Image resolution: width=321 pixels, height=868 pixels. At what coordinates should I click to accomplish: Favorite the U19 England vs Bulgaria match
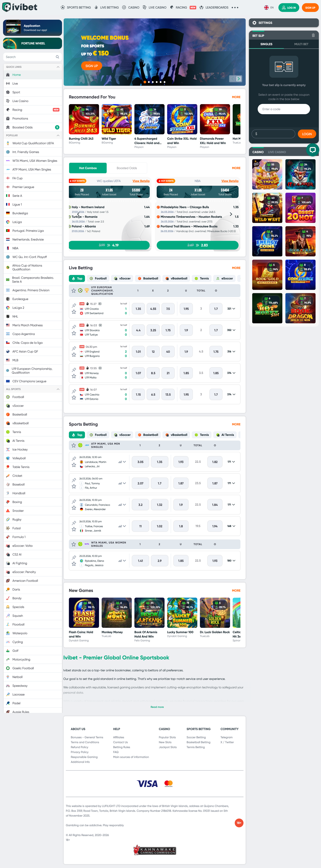[74, 355]
